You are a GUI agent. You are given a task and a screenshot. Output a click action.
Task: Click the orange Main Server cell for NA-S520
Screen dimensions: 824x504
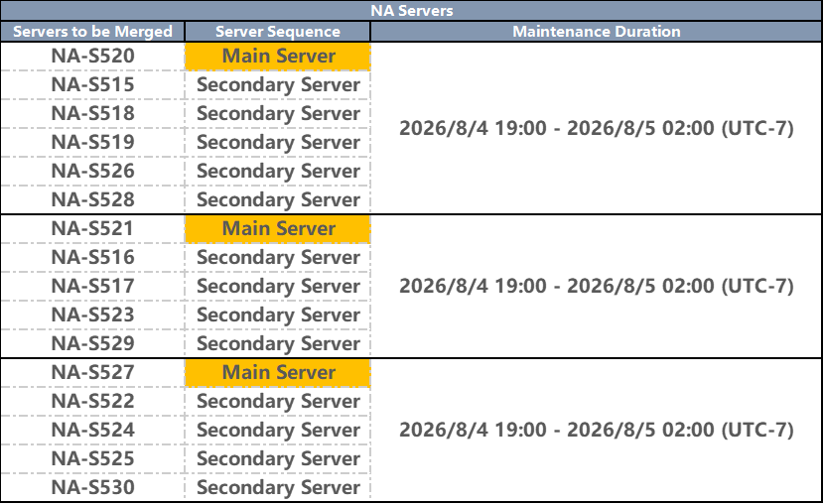click(278, 57)
